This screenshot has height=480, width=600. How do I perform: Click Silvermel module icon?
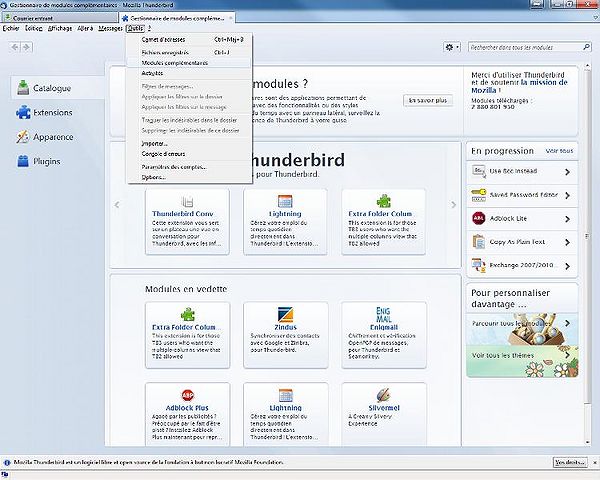pos(383,395)
